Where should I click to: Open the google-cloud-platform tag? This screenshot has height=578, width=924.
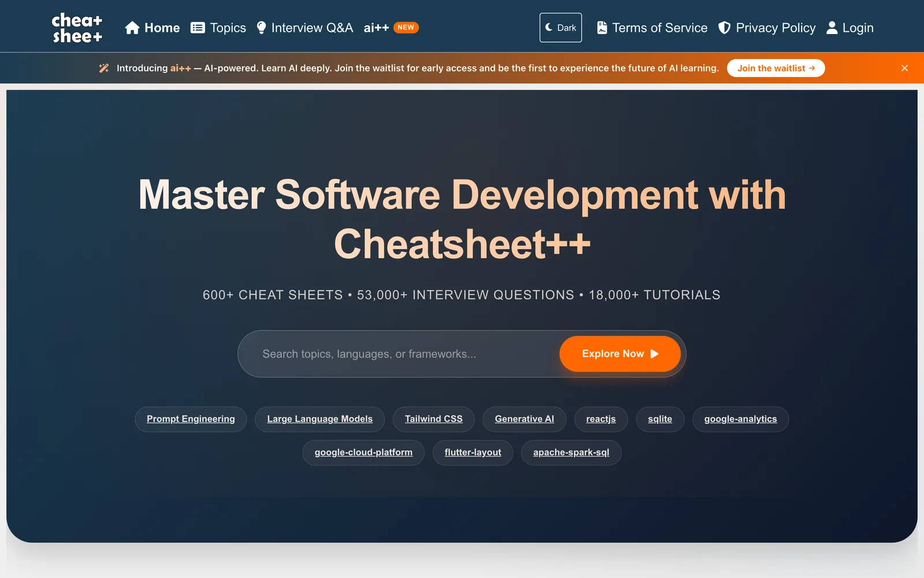click(x=363, y=453)
